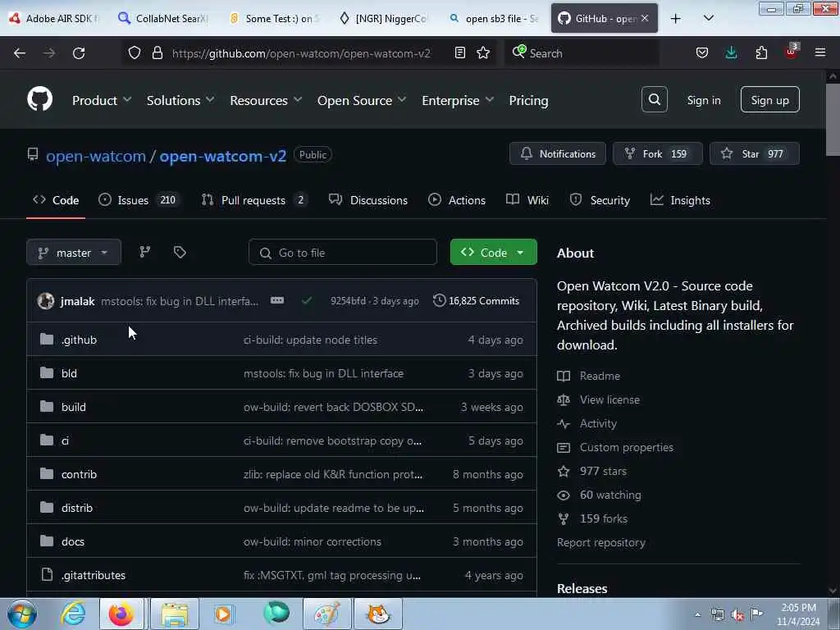Click the page vertical scrollbar thumb
Image resolution: width=840 pixels, height=630 pixels.
[x=833, y=119]
